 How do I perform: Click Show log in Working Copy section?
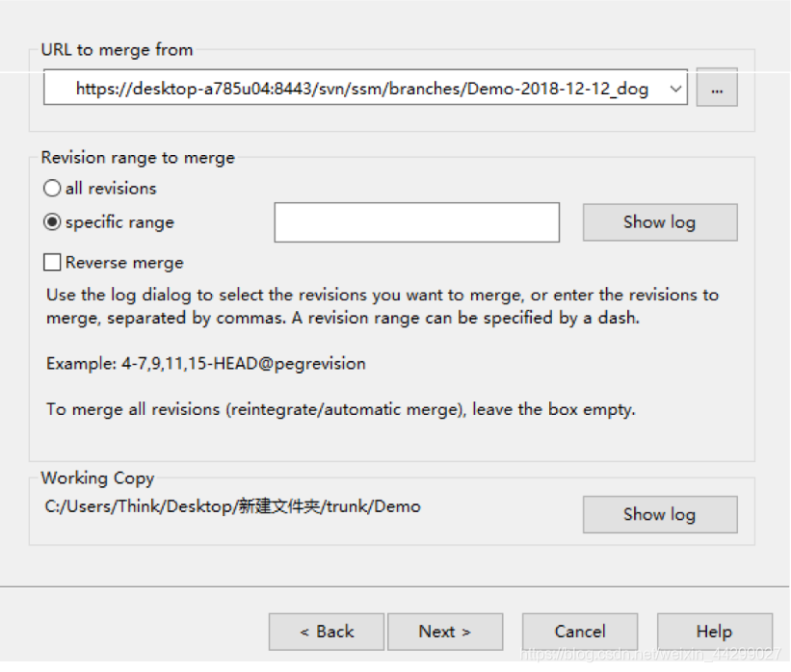(660, 514)
